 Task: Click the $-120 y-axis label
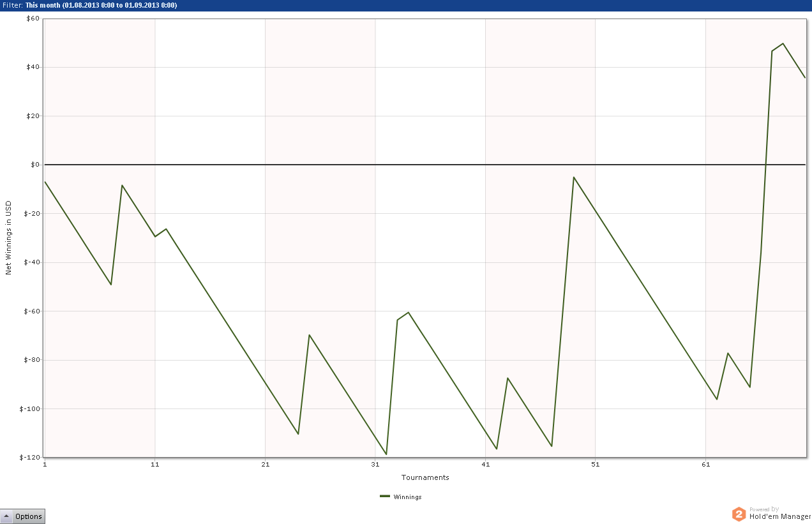coord(31,458)
